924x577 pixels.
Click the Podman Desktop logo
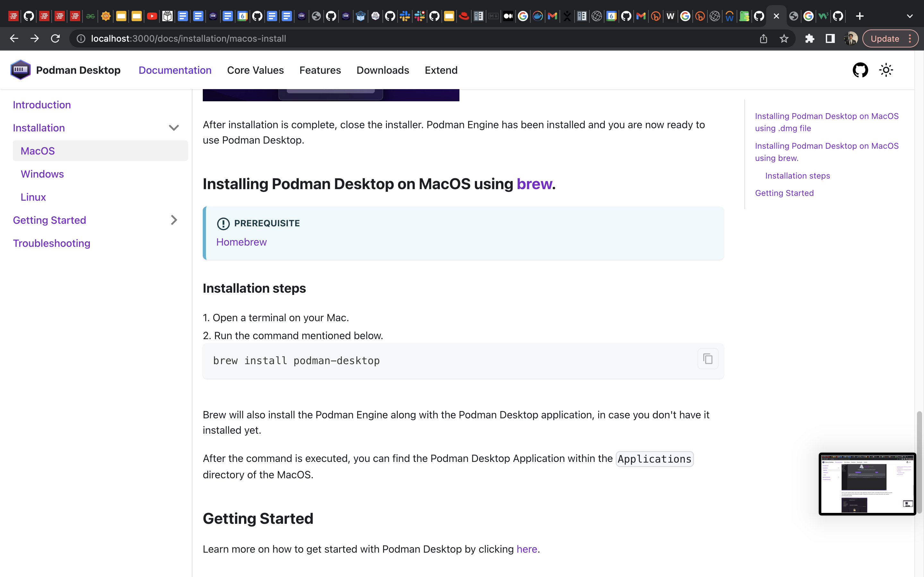(x=21, y=70)
